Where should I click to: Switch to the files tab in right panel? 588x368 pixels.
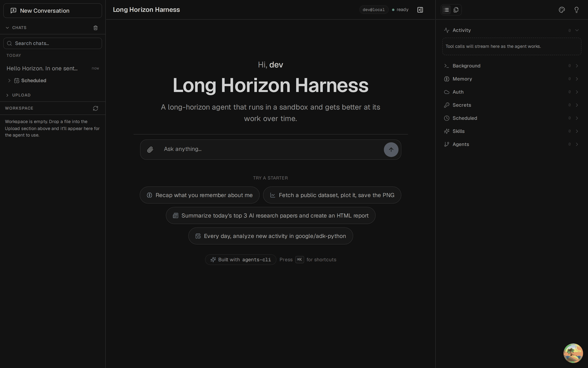tap(456, 10)
